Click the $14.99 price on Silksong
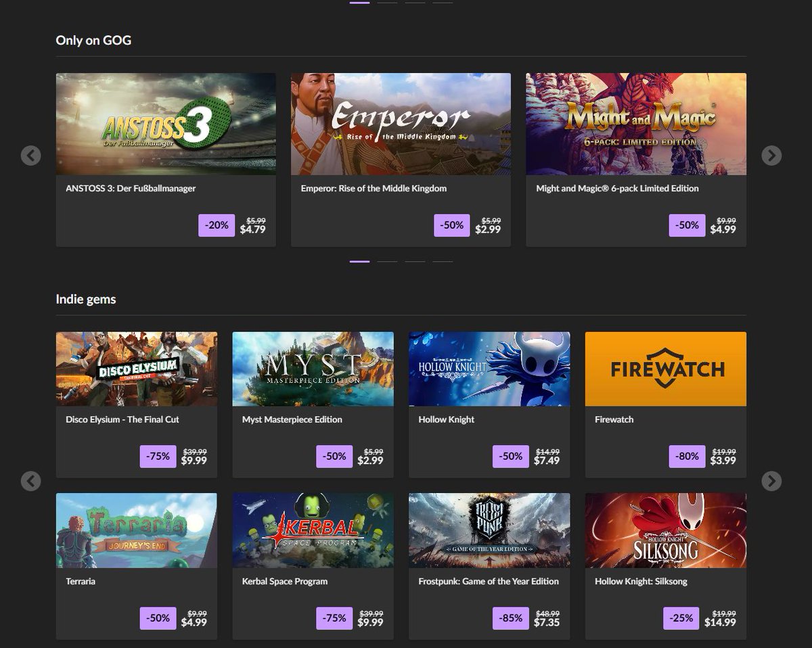 point(720,622)
